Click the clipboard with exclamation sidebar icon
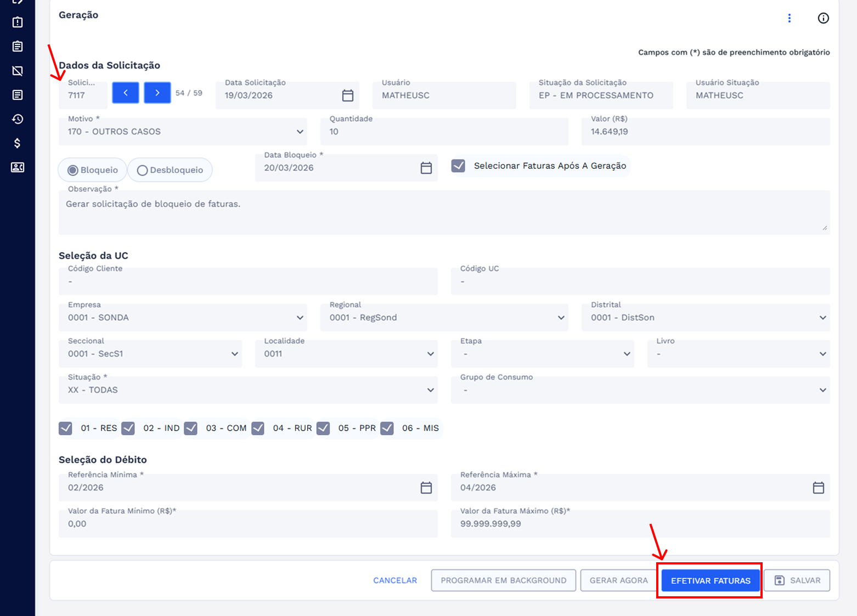857x616 pixels. coord(17,22)
